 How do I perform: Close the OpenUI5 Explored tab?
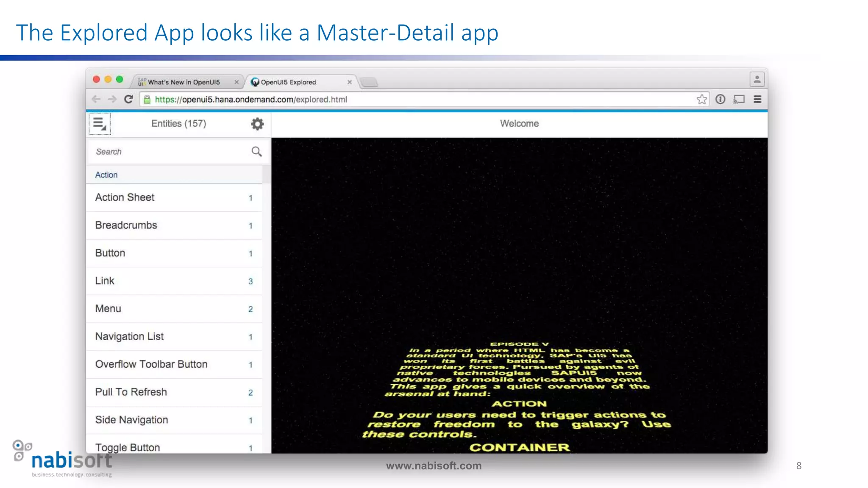(x=350, y=82)
